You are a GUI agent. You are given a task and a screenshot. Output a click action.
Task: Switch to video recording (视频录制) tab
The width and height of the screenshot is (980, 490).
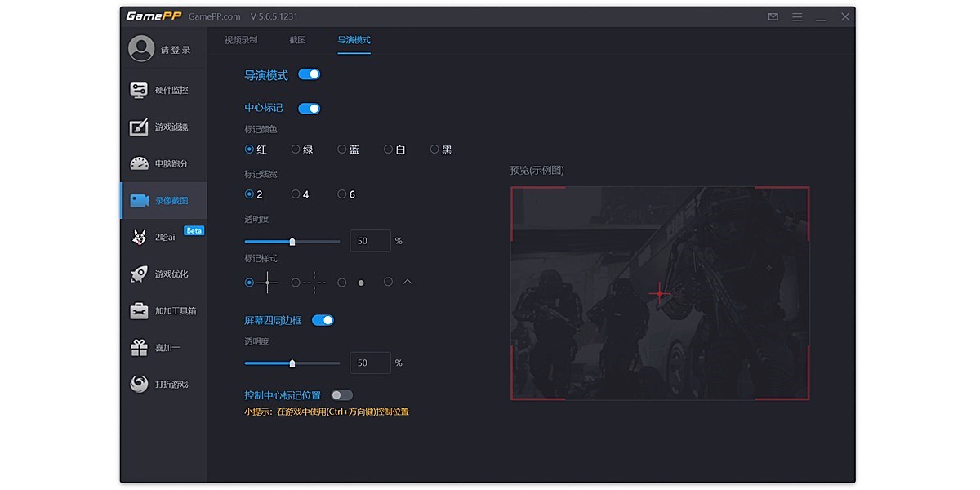pyautogui.click(x=241, y=40)
